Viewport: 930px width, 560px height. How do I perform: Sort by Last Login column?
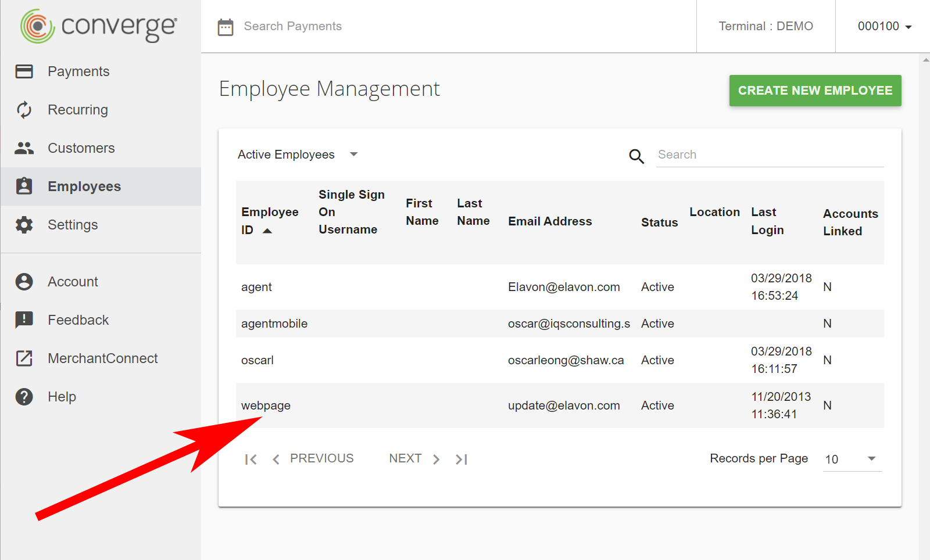click(x=767, y=221)
